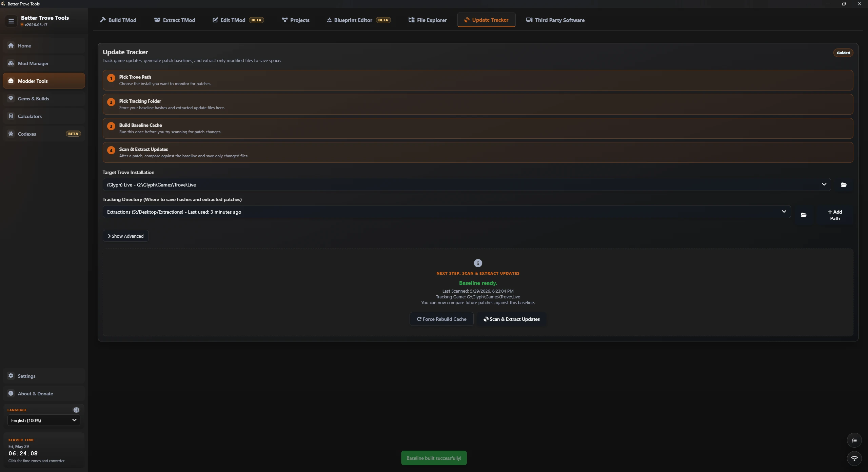Image resolution: width=868 pixels, height=472 pixels.
Task: Switch to the Edit TMod tab
Action: 238,20
